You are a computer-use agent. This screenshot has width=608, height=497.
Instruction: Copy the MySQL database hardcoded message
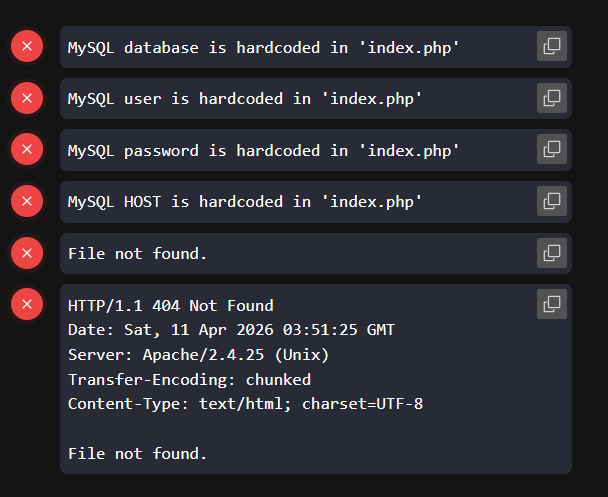point(551,46)
